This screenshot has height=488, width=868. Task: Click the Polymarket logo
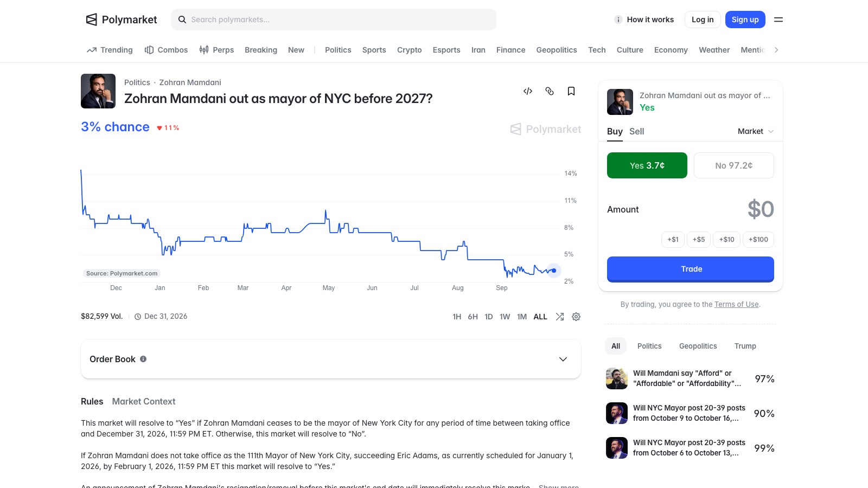coord(122,20)
